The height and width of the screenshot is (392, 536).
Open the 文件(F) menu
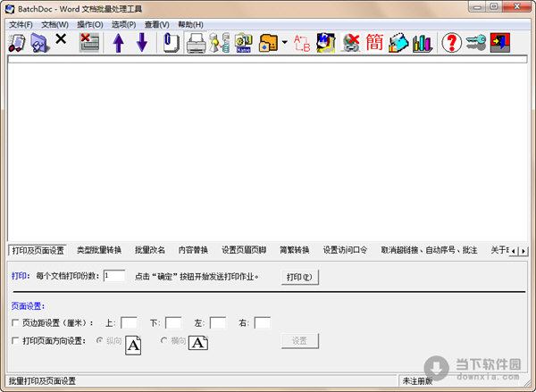(x=21, y=25)
